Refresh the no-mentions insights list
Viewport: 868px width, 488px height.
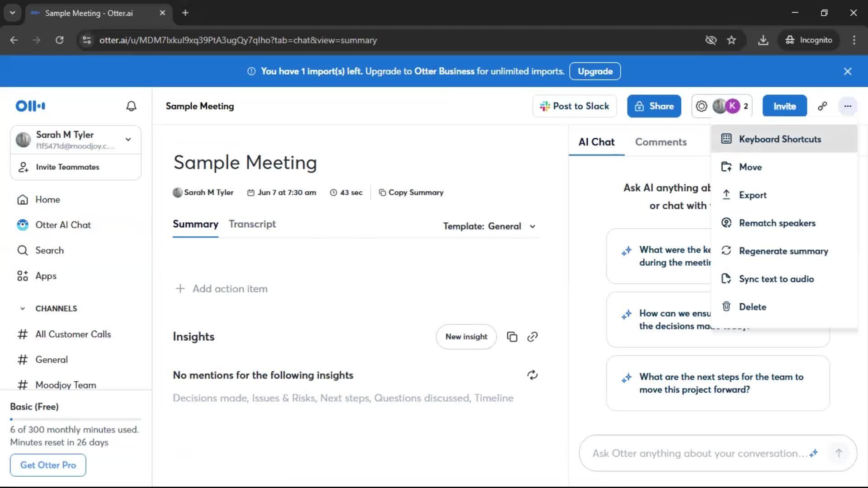[x=533, y=375]
